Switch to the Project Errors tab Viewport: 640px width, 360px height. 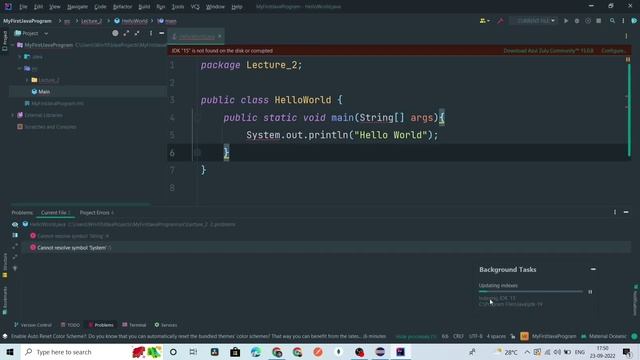pos(96,213)
